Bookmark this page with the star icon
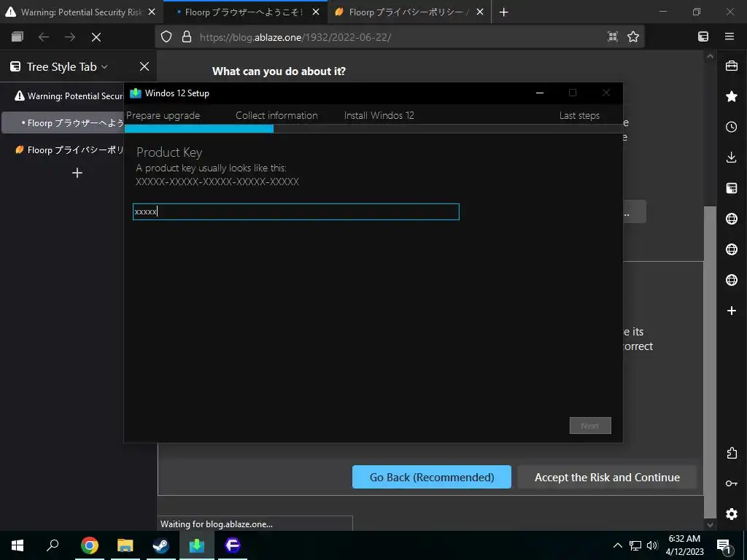747x560 pixels. coord(633,36)
